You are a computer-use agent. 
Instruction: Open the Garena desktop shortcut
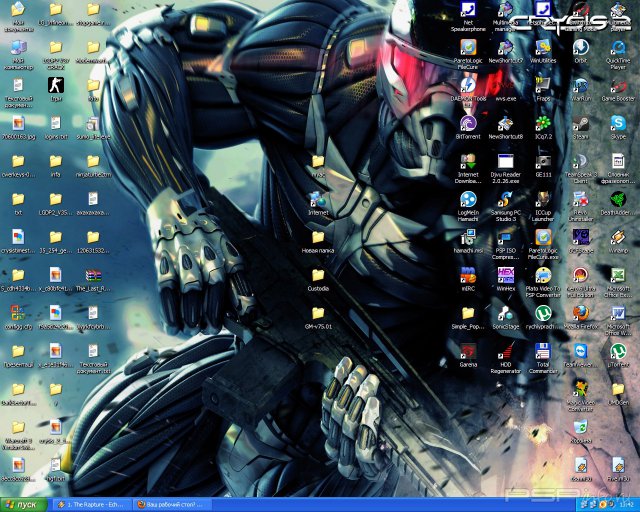coord(467,352)
